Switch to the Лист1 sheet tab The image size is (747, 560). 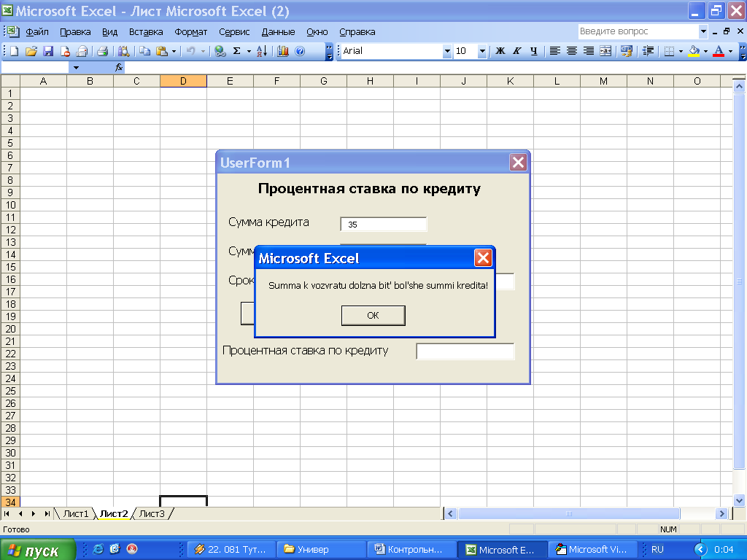tap(76, 514)
